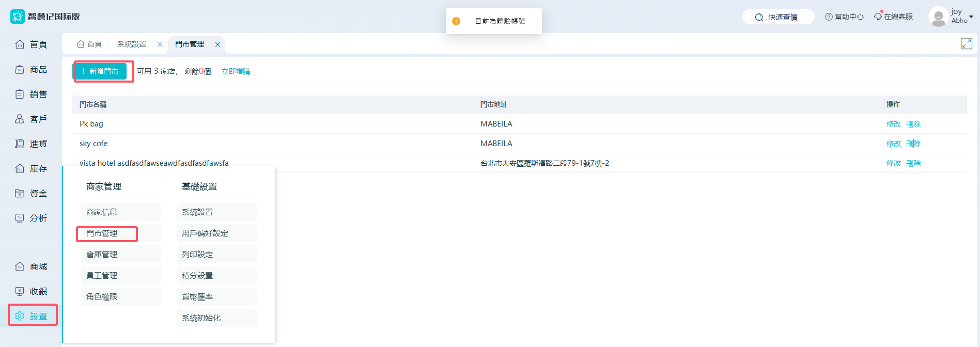Select 貨幣匯率 in the settings menu
The width and height of the screenshot is (980, 347).
[x=197, y=297]
